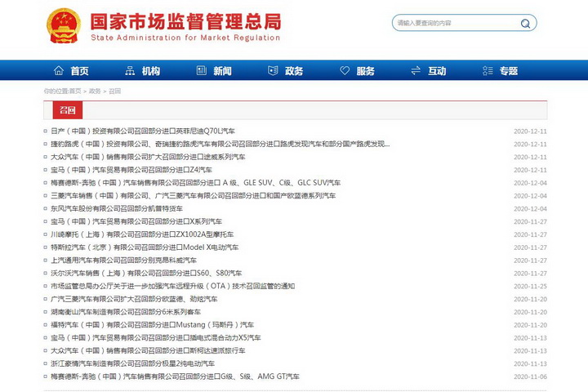The image size is (588, 392).
Task: Click 首页 in the breadcrumb
Action: click(75, 91)
